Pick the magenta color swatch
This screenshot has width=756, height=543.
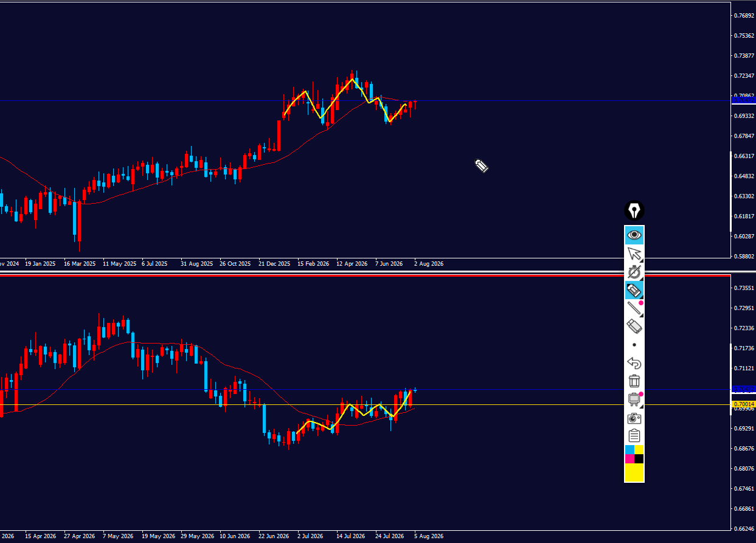[629, 458]
